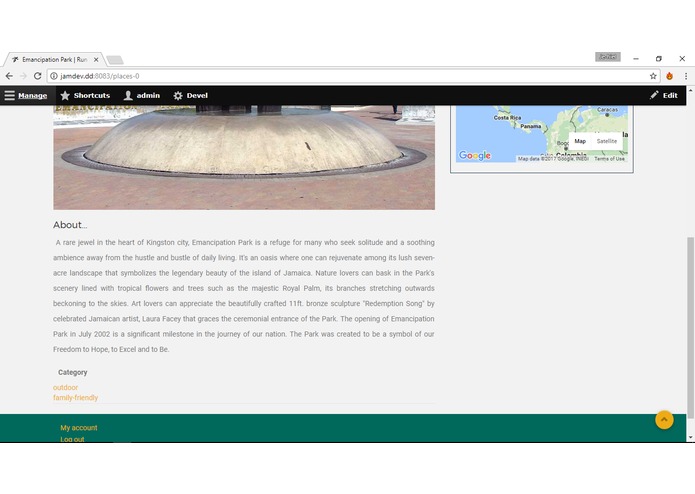
Task: Click the scrollbar down arrow
Action: [690, 438]
